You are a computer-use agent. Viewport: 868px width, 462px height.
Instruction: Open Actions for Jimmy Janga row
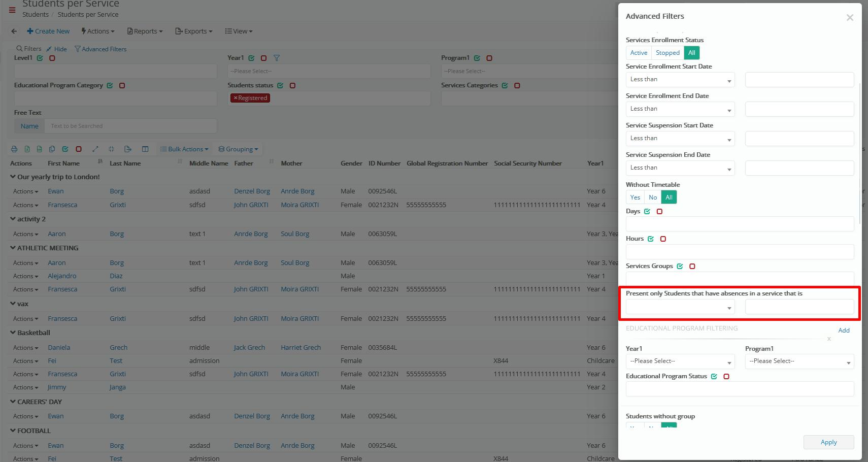click(25, 387)
